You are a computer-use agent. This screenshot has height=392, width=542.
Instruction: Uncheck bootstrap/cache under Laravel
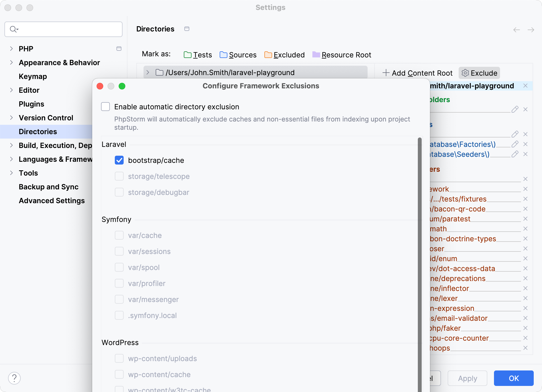point(119,160)
